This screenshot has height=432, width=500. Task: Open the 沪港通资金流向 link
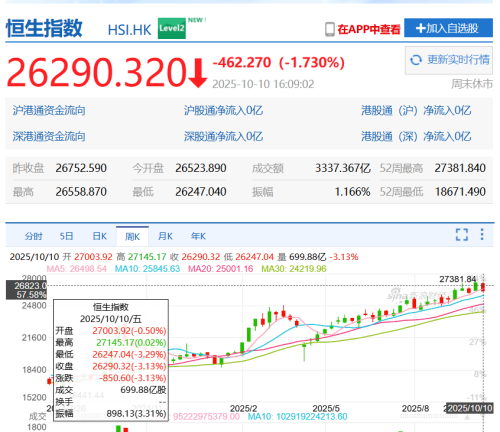[x=49, y=110]
